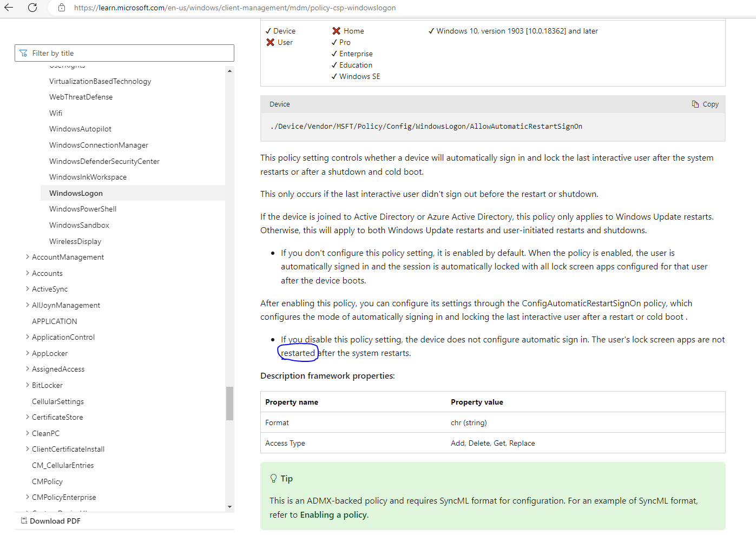Click the browser back arrow
This screenshot has height=535, width=756.
pos(8,8)
